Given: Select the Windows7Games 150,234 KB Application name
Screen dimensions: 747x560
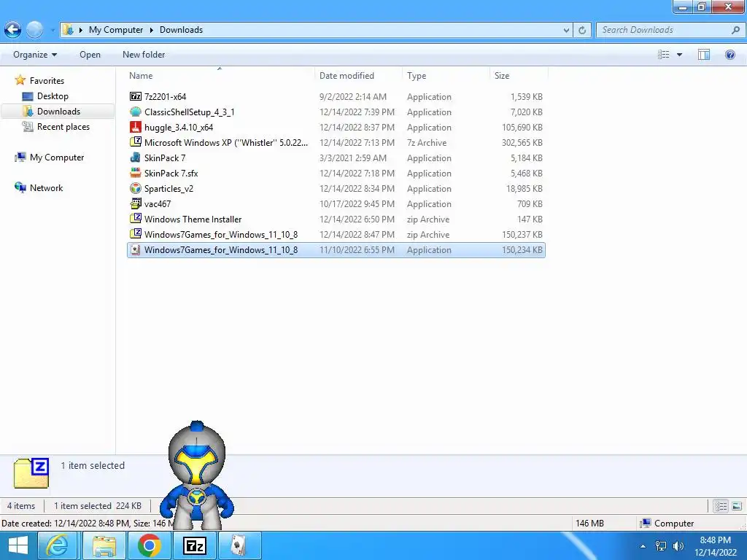Looking at the screenshot, I should point(220,249).
